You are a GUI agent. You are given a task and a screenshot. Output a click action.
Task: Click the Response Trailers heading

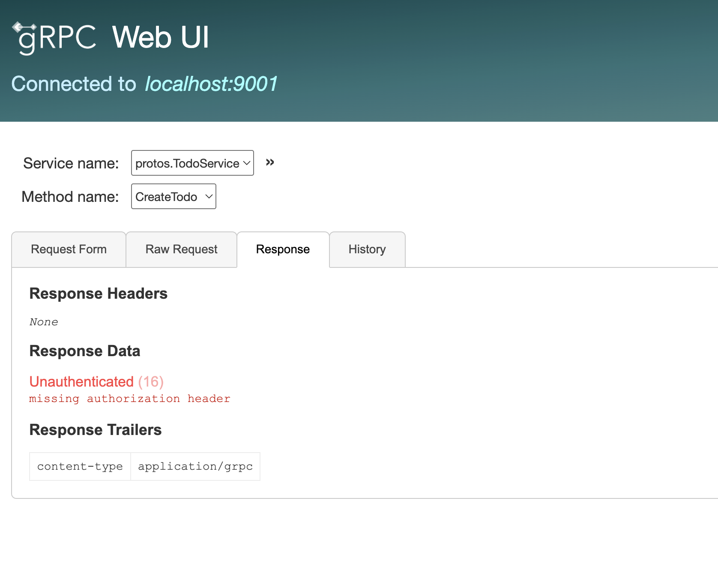point(95,430)
